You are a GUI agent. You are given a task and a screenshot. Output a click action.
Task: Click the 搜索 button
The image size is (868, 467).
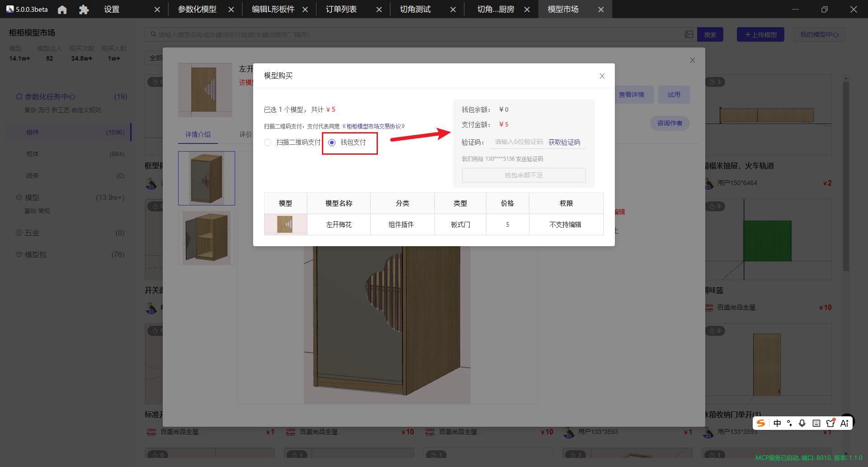click(x=710, y=35)
